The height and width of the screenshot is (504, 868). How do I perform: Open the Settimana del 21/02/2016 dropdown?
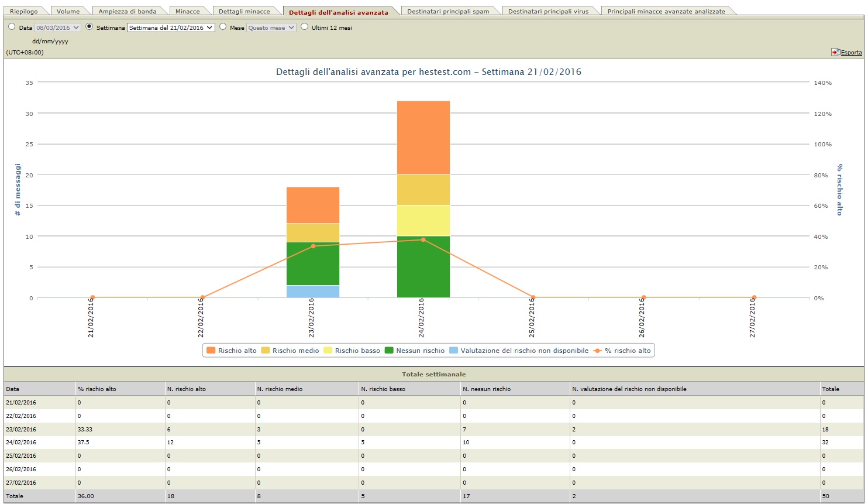171,28
